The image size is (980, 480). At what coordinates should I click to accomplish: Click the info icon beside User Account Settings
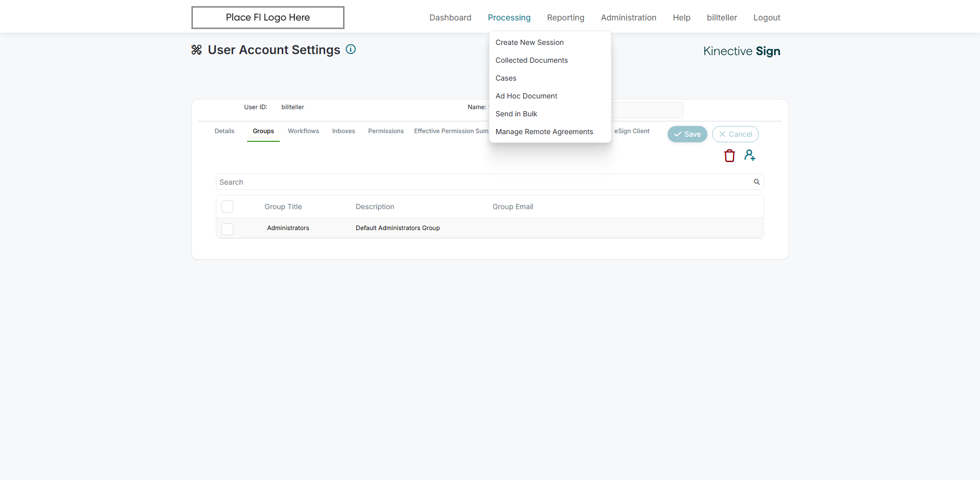point(351,49)
